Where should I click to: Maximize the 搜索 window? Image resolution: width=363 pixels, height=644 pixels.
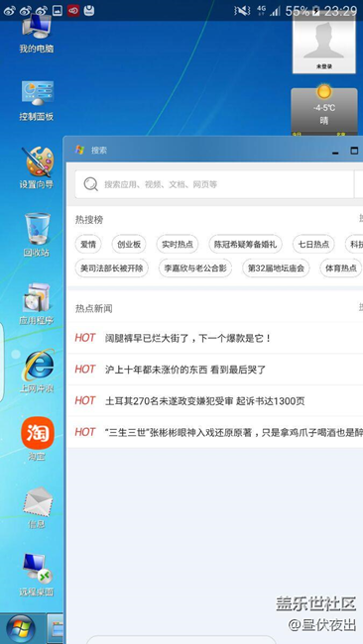point(354,151)
